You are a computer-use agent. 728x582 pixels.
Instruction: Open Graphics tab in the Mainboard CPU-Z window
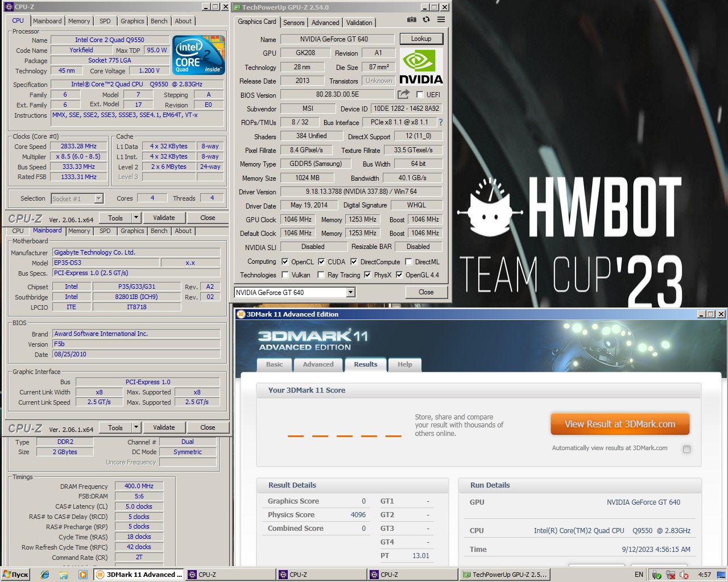pos(133,231)
